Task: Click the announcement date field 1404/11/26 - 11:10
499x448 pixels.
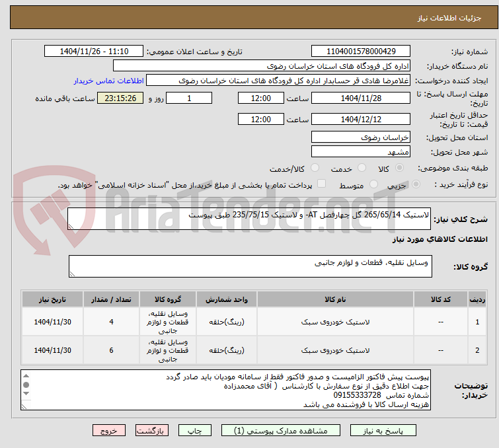Action: (94, 52)
